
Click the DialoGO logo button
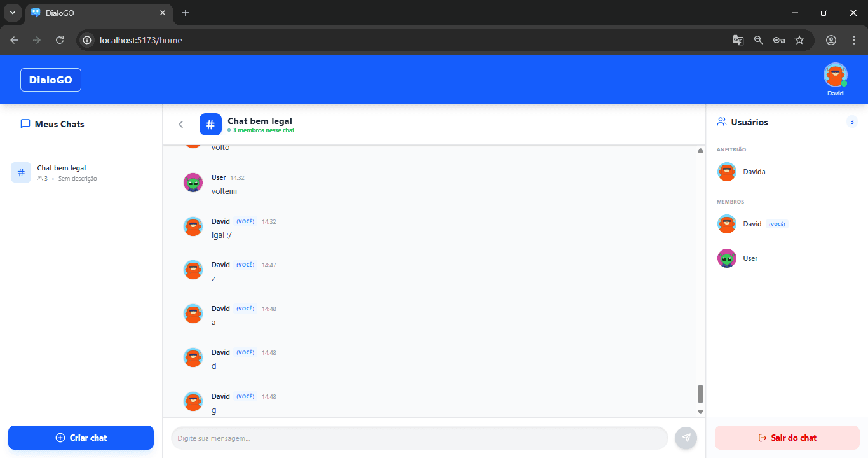point(51,80)
